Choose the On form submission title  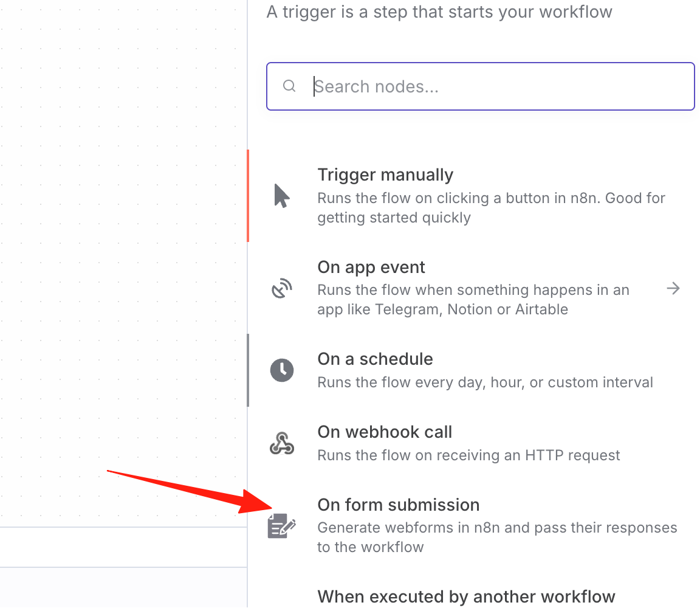[x=398, y=505]
